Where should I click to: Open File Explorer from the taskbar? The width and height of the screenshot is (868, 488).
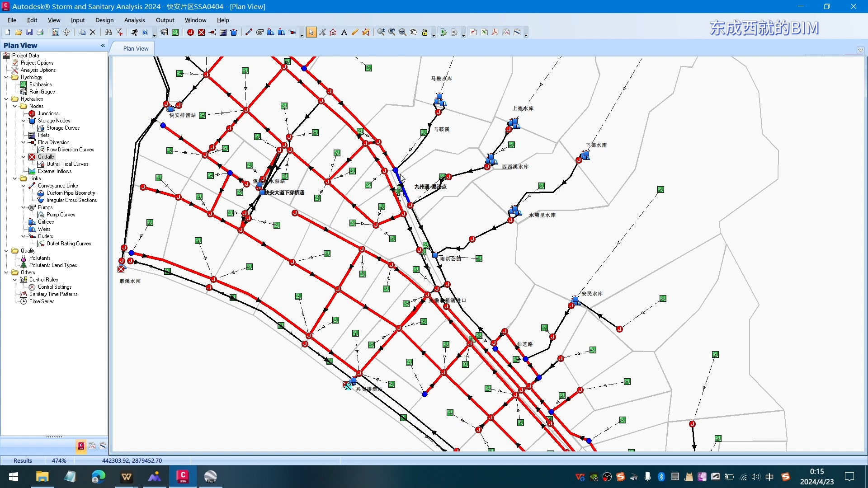pos(42,477)
